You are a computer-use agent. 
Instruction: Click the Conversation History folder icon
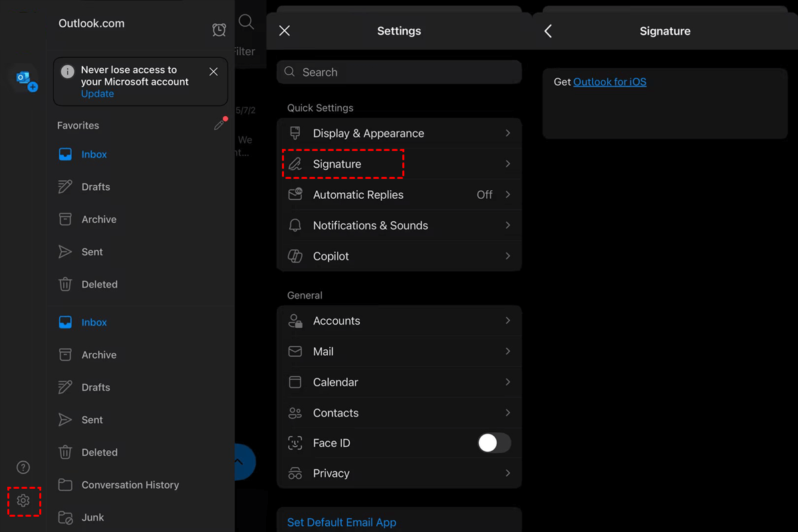(65, 485)
